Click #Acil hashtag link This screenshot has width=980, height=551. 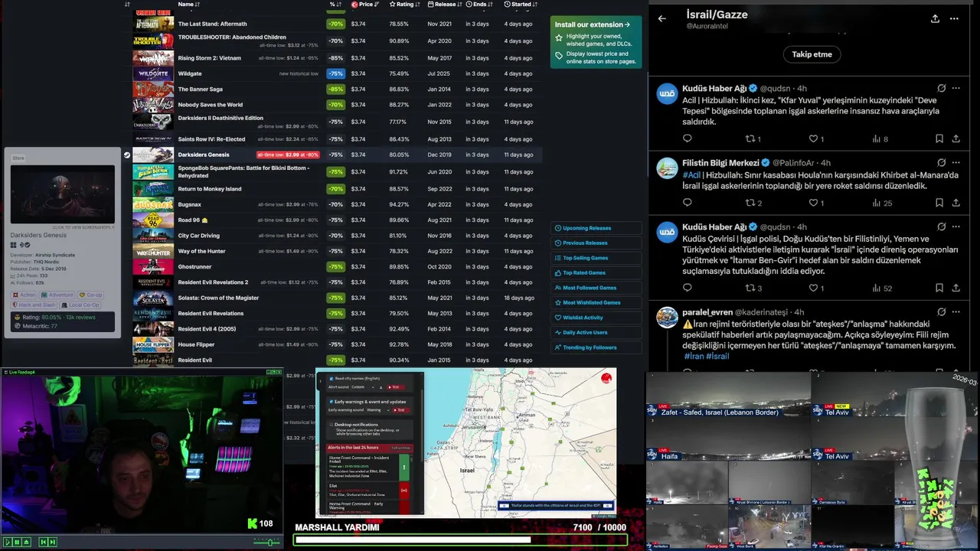[691, 175]
